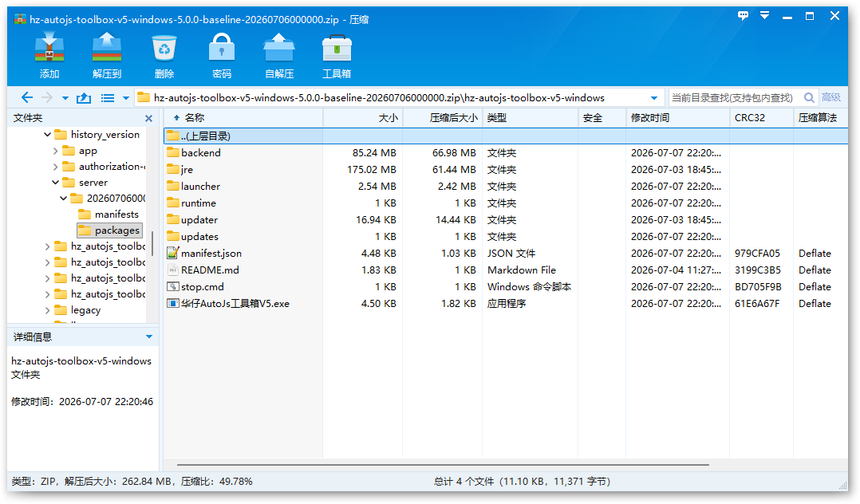
Task: Select the updates folder icon
Action: pyautogui.click(x=173, y=236)
